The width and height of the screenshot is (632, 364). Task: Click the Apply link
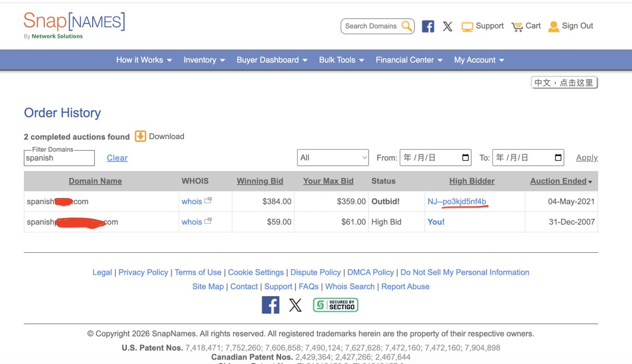point(587,158)
